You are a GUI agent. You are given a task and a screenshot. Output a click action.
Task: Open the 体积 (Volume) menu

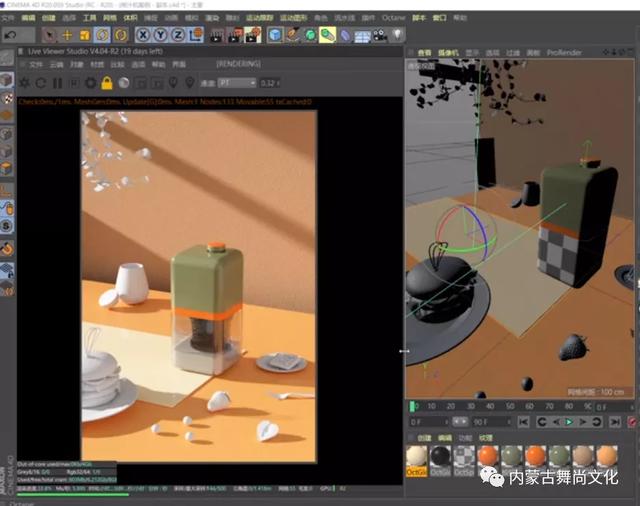pyautogui.click(x=130, y=18)
